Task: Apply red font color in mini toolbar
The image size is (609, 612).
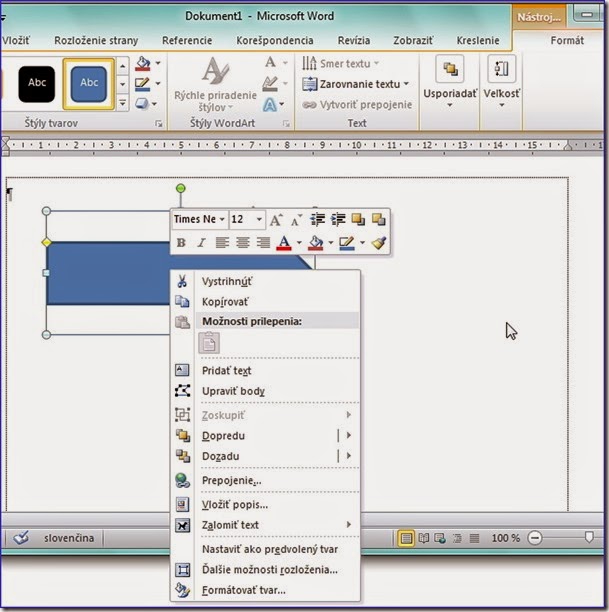Action: [284, 243]
